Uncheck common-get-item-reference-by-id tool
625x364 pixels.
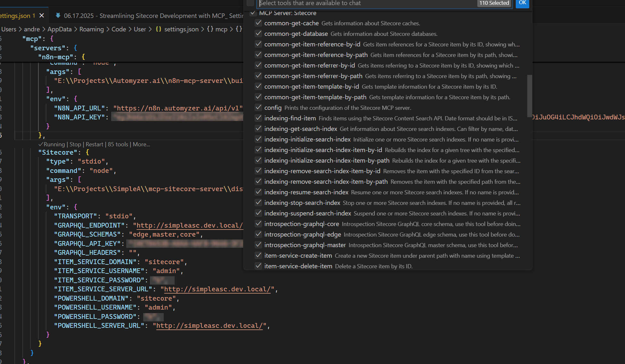point(258,44)
